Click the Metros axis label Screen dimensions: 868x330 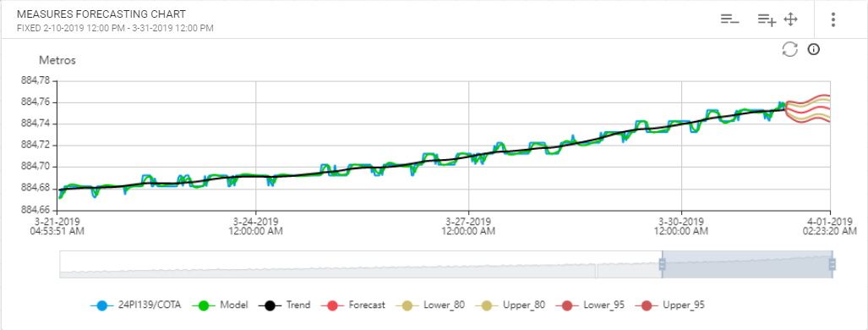point(57,60)
